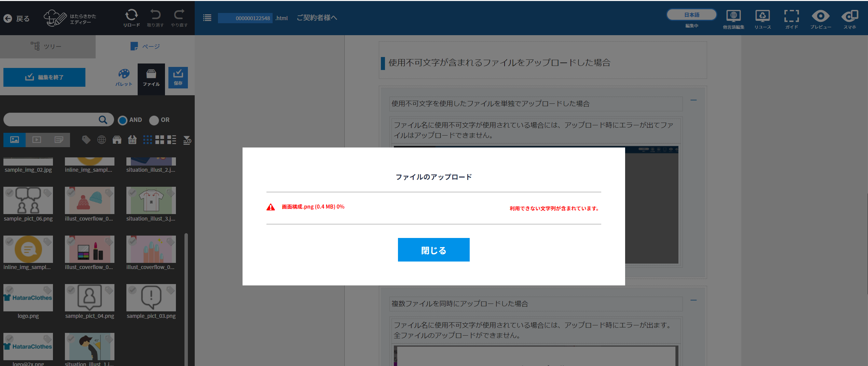Click the 閉じる button in dialog

click(433, 250)
